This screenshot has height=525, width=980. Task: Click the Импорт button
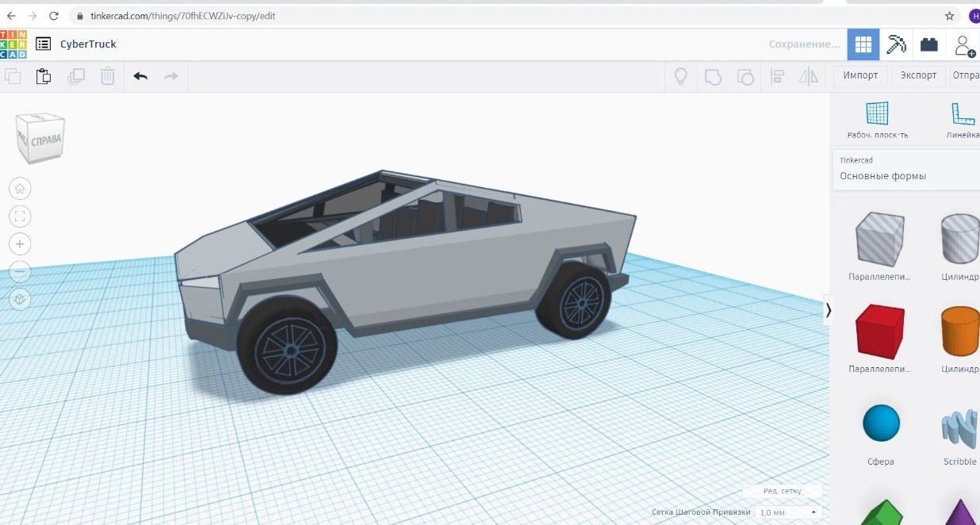(860, 75)
